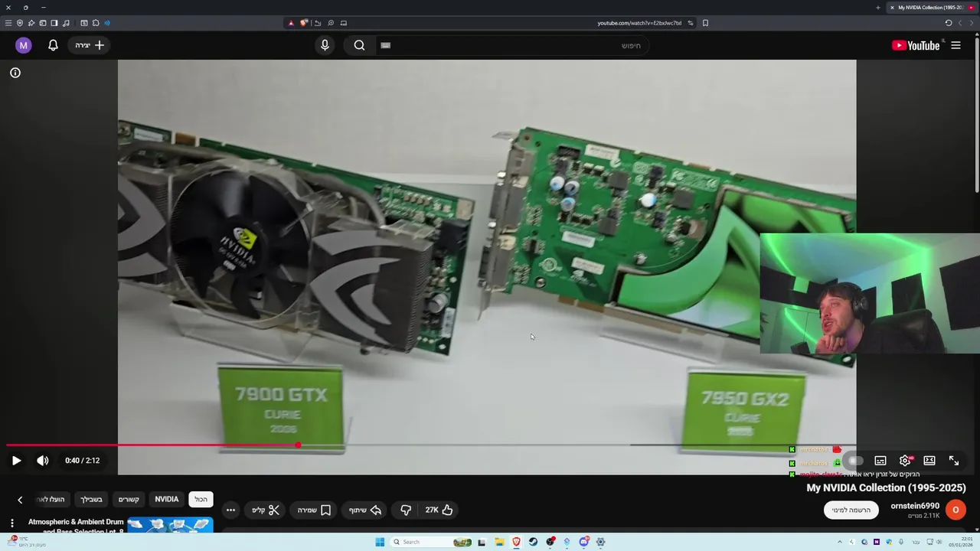Bookmark this page in address bar

coord(705,23)
